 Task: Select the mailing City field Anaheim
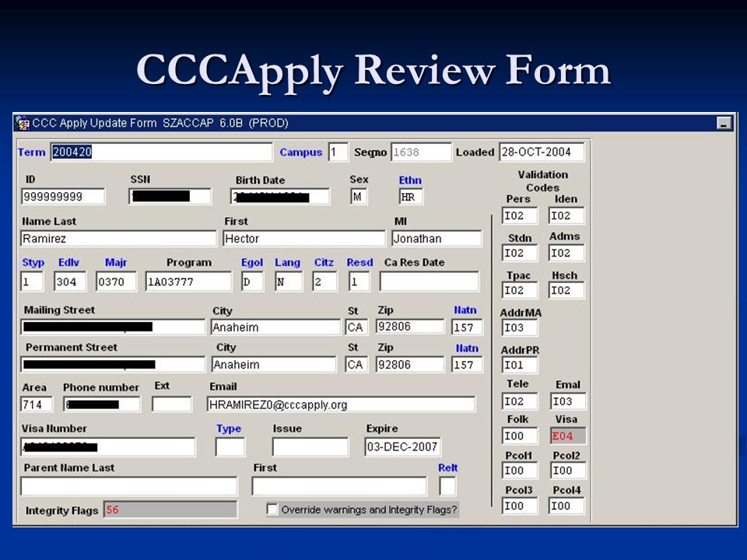point(275,327)
